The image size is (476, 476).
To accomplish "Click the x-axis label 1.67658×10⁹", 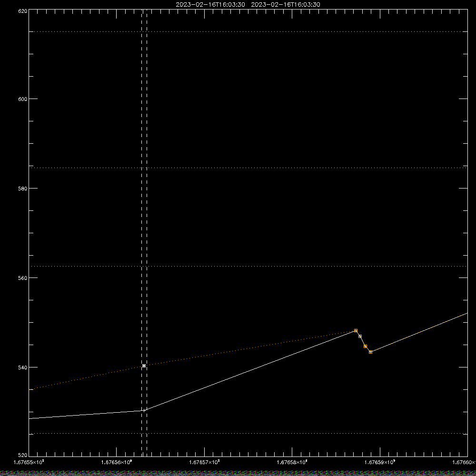I will point(292,462).
